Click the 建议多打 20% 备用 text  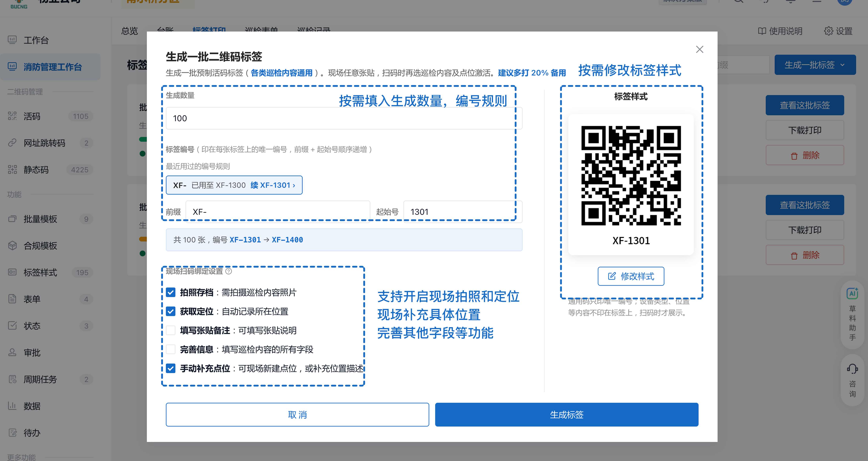[532, 73]
